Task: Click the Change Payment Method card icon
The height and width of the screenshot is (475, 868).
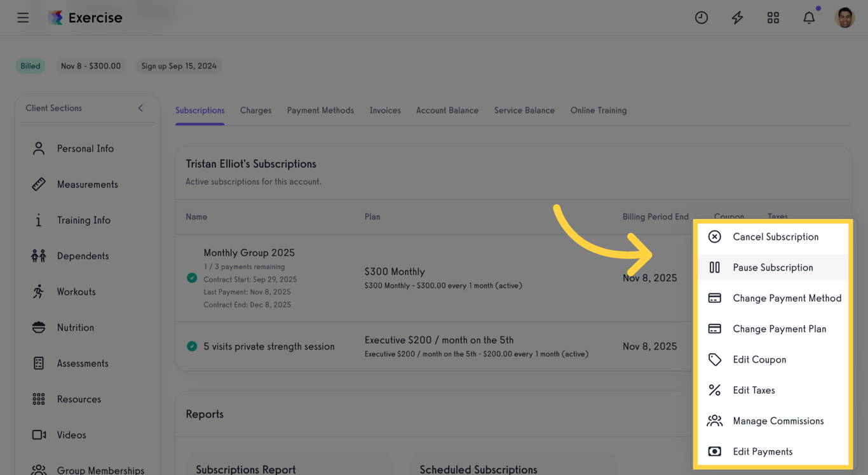Action: coord(715,298)
